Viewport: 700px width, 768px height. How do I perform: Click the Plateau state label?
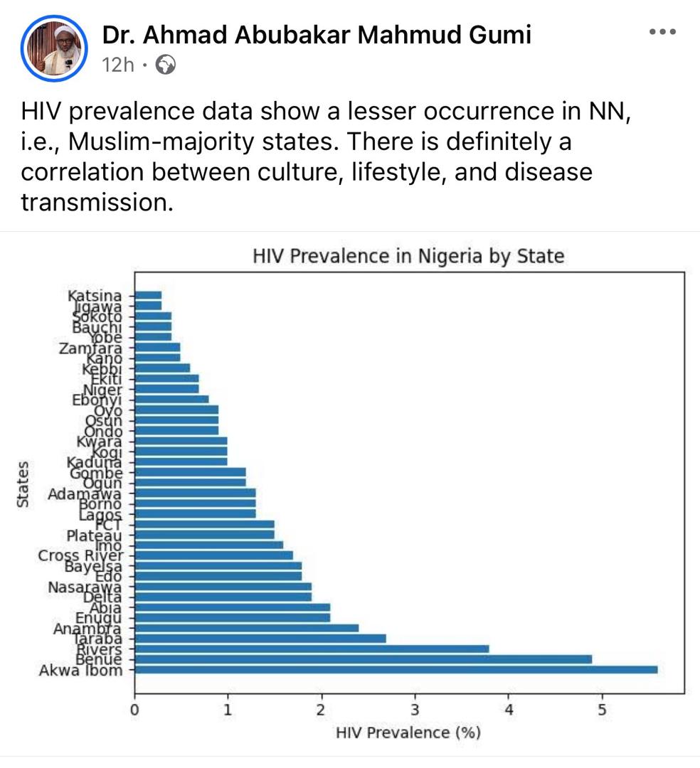94,535
